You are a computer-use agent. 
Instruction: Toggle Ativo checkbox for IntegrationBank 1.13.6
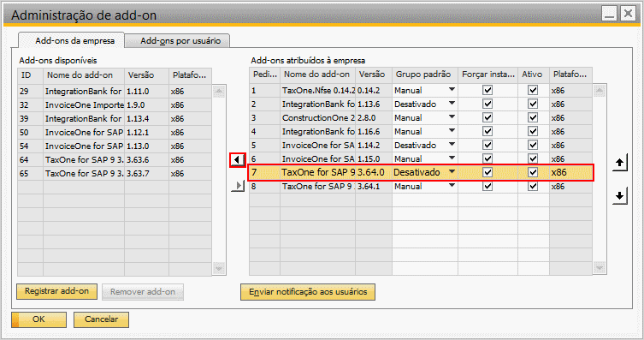pos(533,104)
